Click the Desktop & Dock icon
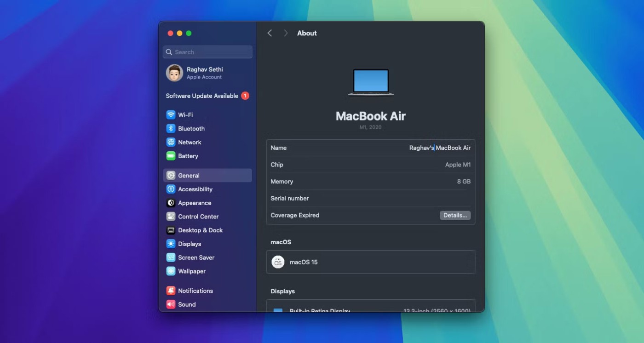644x343 pixels. (171, 230)
